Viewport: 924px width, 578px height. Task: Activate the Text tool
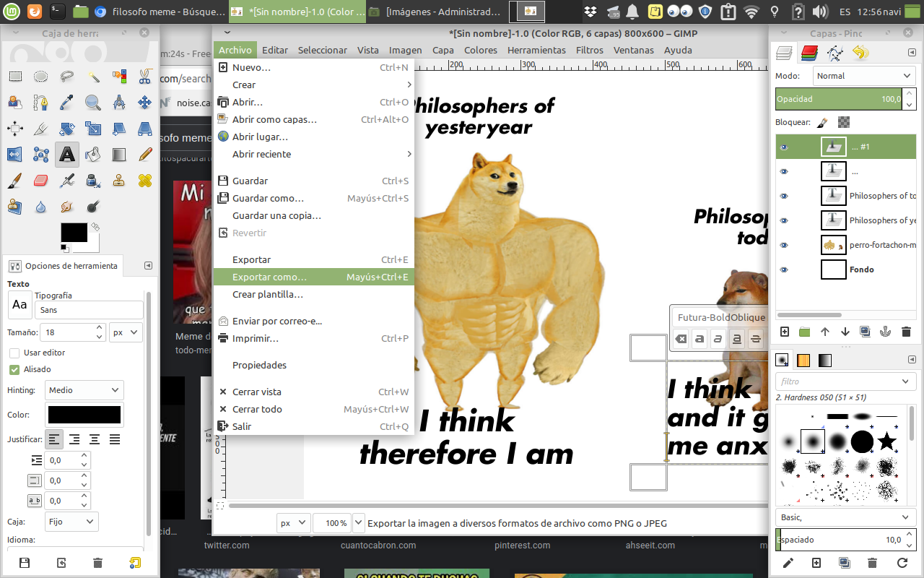pos(67,155)
